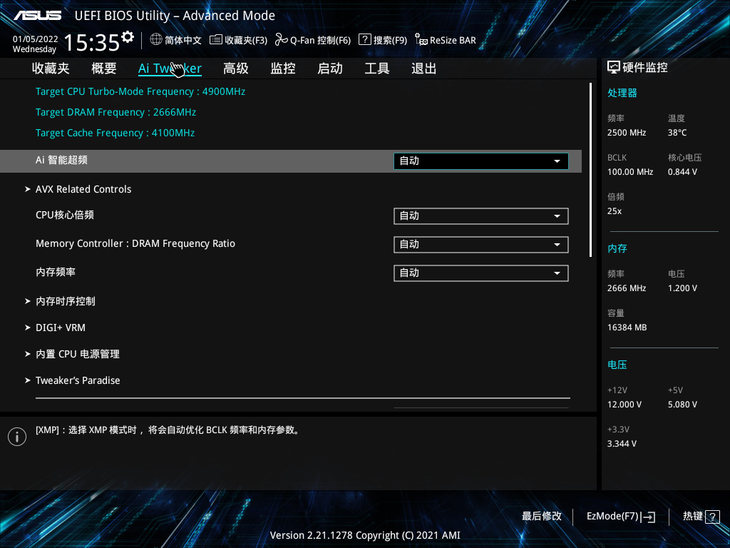
Task: Open 收藏夹(F3) favorites folder icon
Action: (215, 40)
